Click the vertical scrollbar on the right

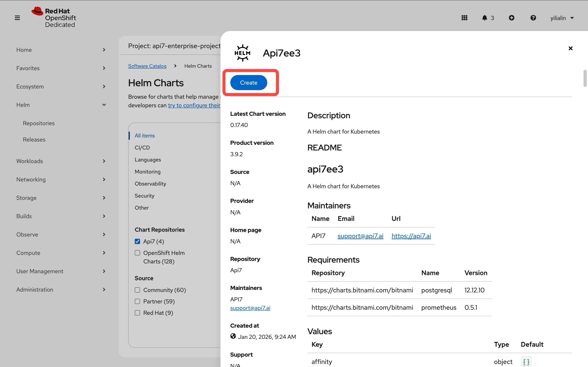coord(585,78)
